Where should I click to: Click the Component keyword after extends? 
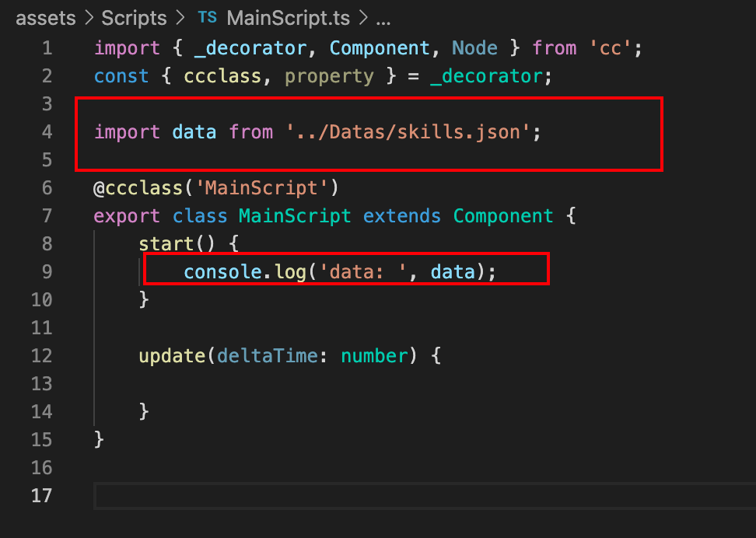[x=503, y=216]
